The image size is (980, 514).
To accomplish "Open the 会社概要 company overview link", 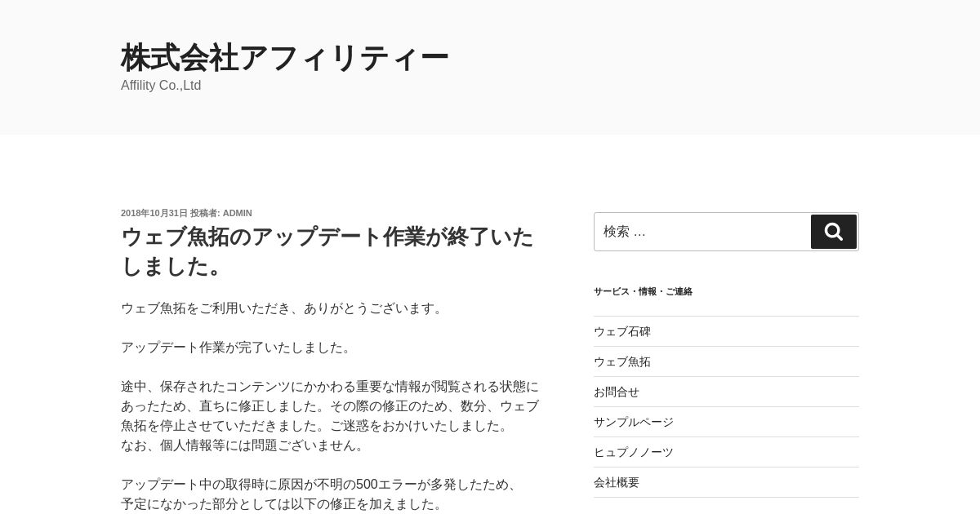I will (x=617, y=482).
